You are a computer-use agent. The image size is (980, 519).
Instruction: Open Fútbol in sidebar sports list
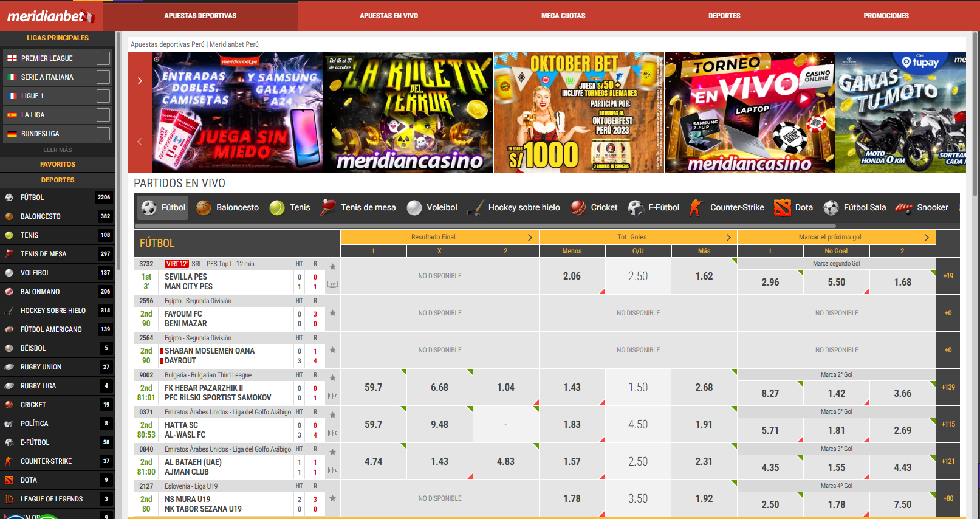58,198
